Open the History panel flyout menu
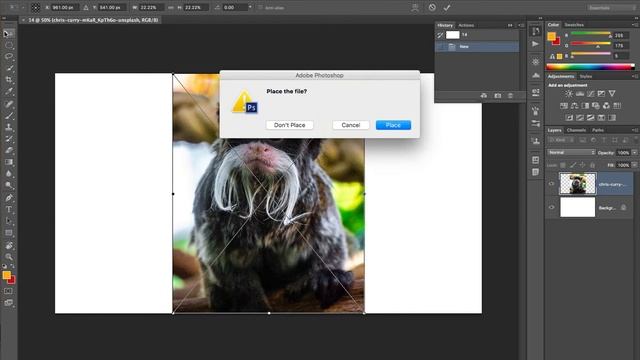Image resolution: width=640 pixels, height=360 pixels. tap(521, 25)
